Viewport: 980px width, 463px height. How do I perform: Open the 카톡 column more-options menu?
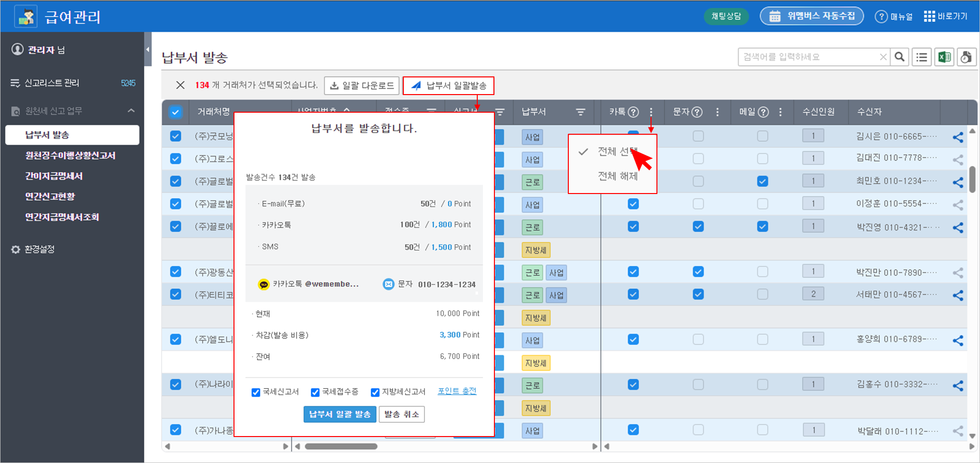[x=651, y=112]
